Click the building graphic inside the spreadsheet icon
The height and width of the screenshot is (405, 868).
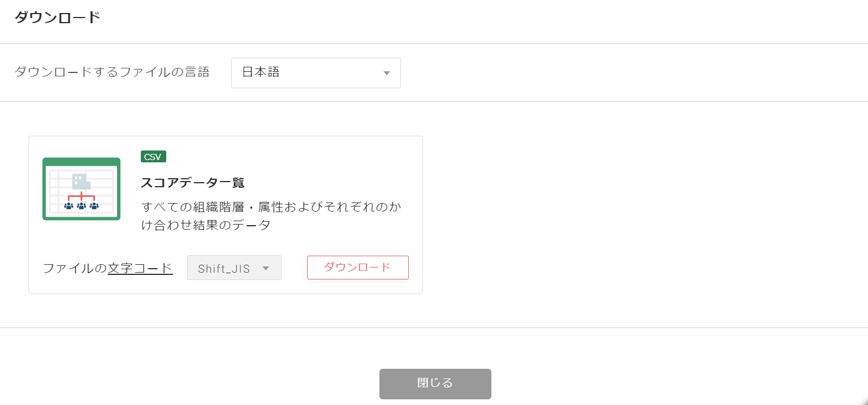click(81, 182)
